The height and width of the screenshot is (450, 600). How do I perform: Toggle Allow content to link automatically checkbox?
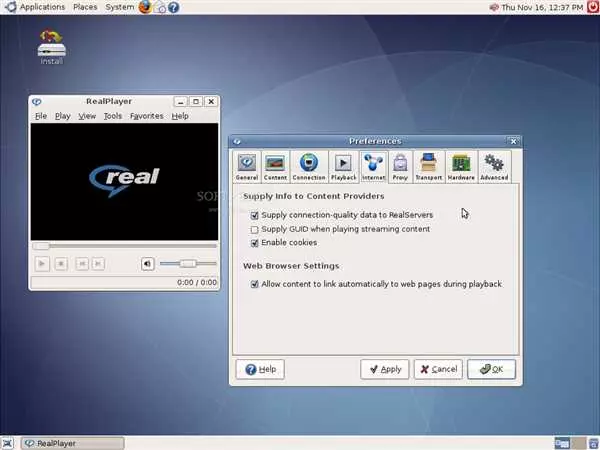coord(254,284)
